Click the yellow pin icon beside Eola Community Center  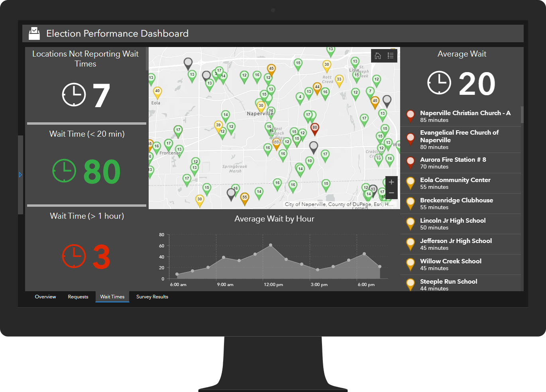pyautogui.click(x=410, y=183)
